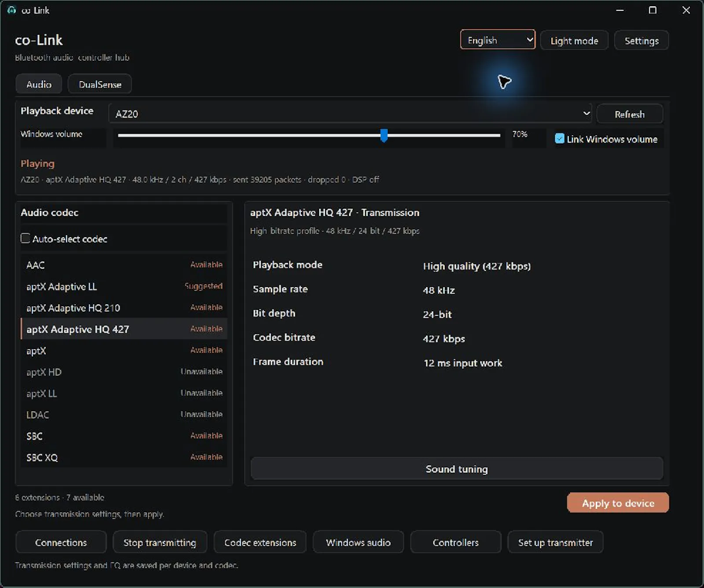The width and height of the screenshot is (704, 588).
Task: Switch to the Audio tab
Action: (x=39, y=84)
